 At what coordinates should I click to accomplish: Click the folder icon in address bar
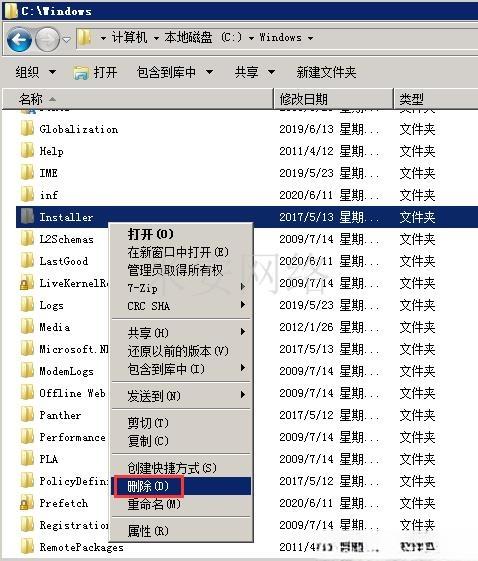(x=84, y=37)
